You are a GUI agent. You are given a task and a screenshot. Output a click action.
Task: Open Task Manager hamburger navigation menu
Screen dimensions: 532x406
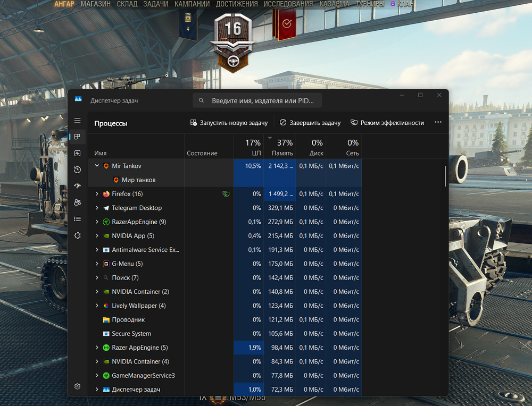click(77, 121)
